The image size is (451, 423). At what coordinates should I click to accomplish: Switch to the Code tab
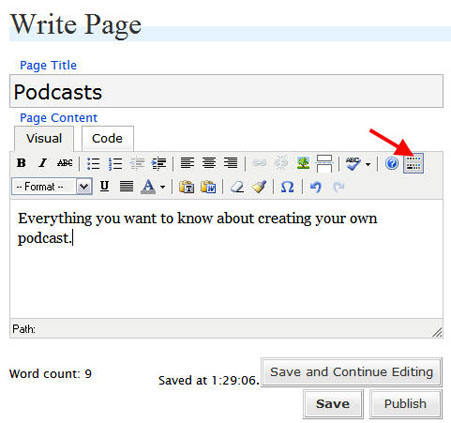[x=107, y=138]
